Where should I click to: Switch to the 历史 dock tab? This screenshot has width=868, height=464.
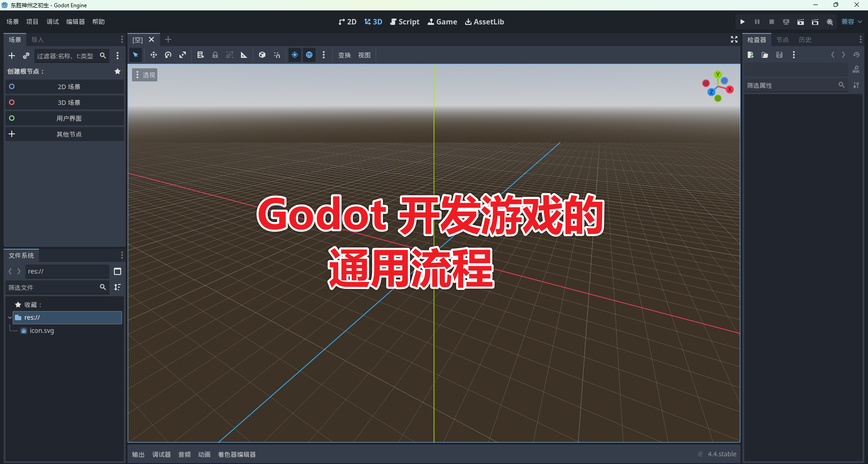point(805,40)
